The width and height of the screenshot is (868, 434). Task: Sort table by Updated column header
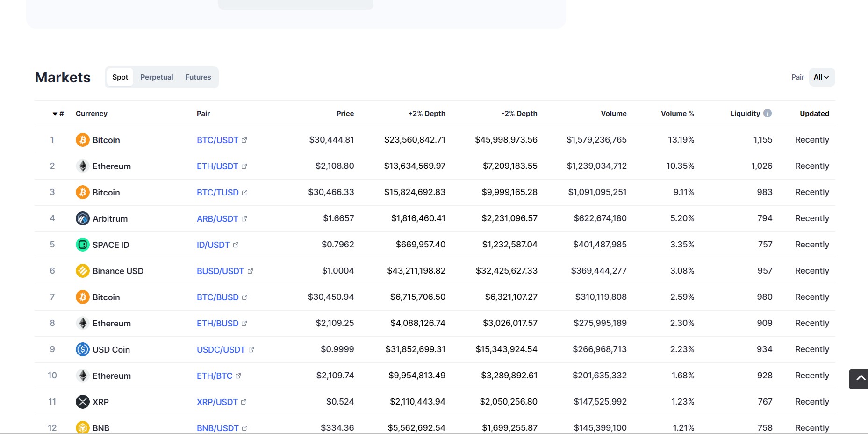tap(814, 114)
